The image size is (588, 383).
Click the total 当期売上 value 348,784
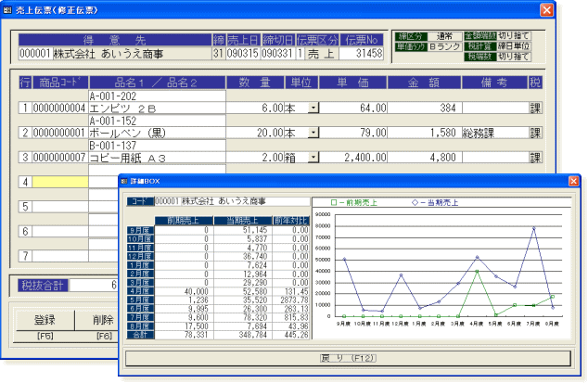tap(243, 335)
